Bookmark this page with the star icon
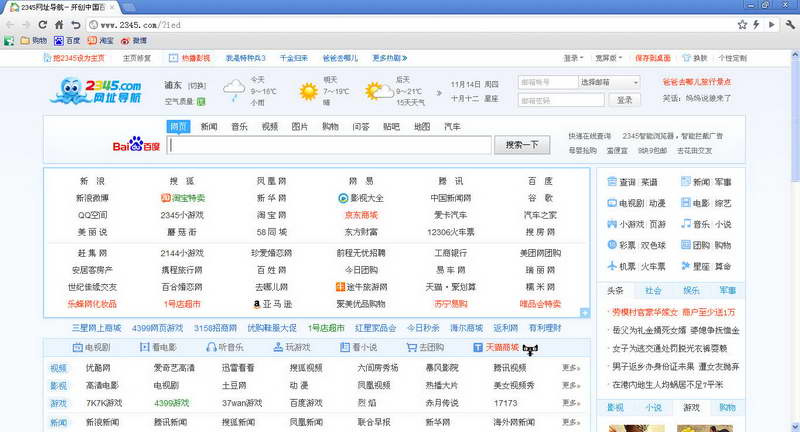 click(742, 24)
